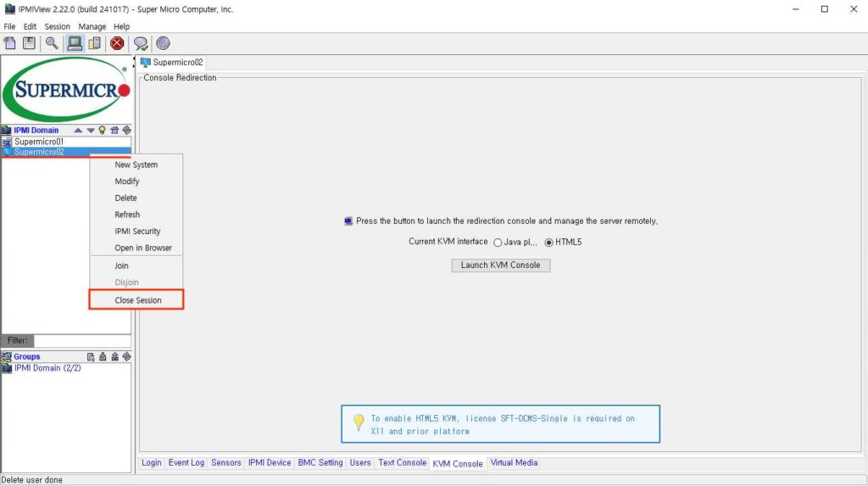Open the Help menu

(121, 26)
